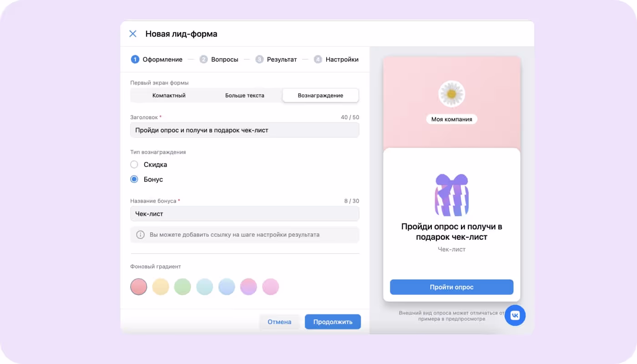
Task: Click the 40 / 50 character counter
Action: (350, 117)
